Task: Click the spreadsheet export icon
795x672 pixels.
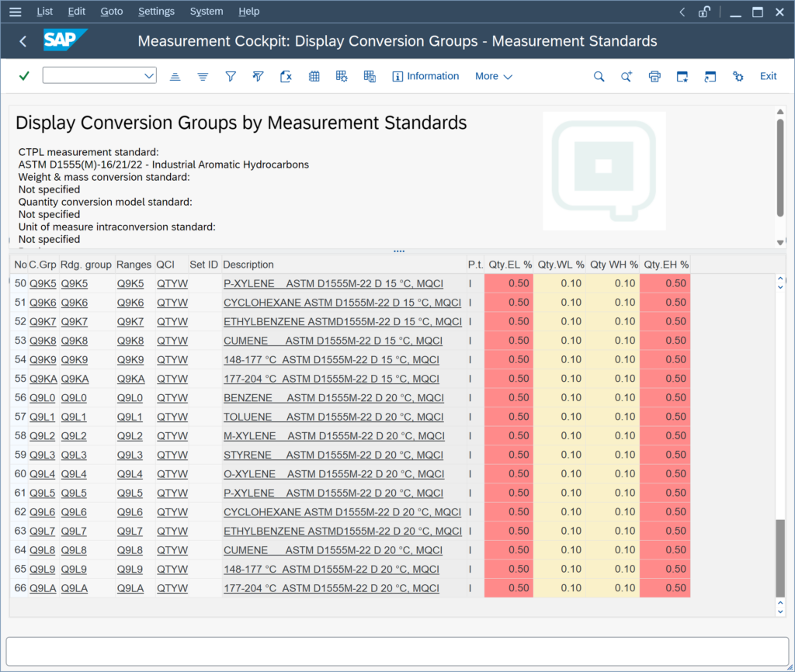Action: tap(286, 77)
